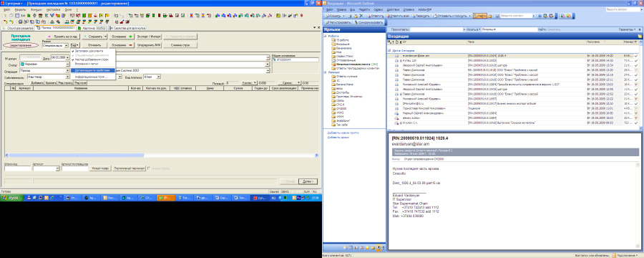Open the Собственность Наш товар dropdown

coord(68,77)
